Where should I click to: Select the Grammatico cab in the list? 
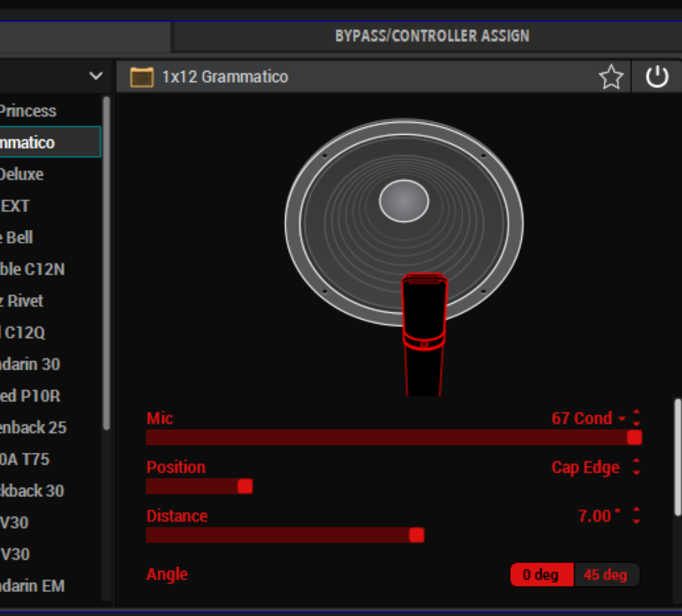pos(45,143)
